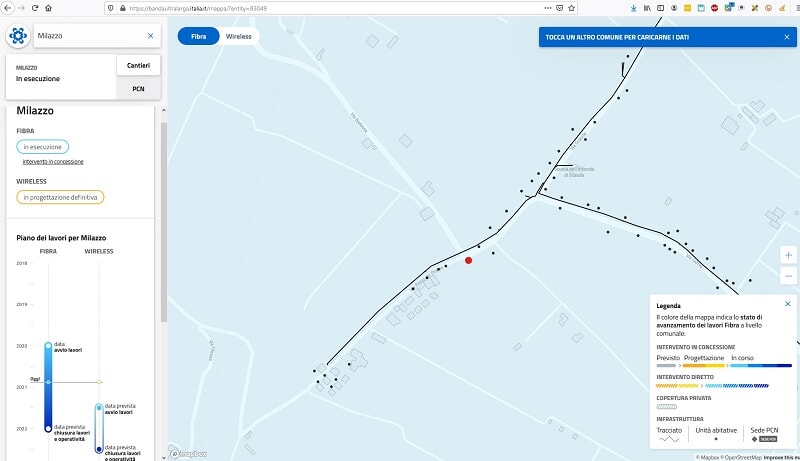Click the 'Tracciato' legend line symbol
The width and height of the screenshot is (800, 461).
click(669, 439)
